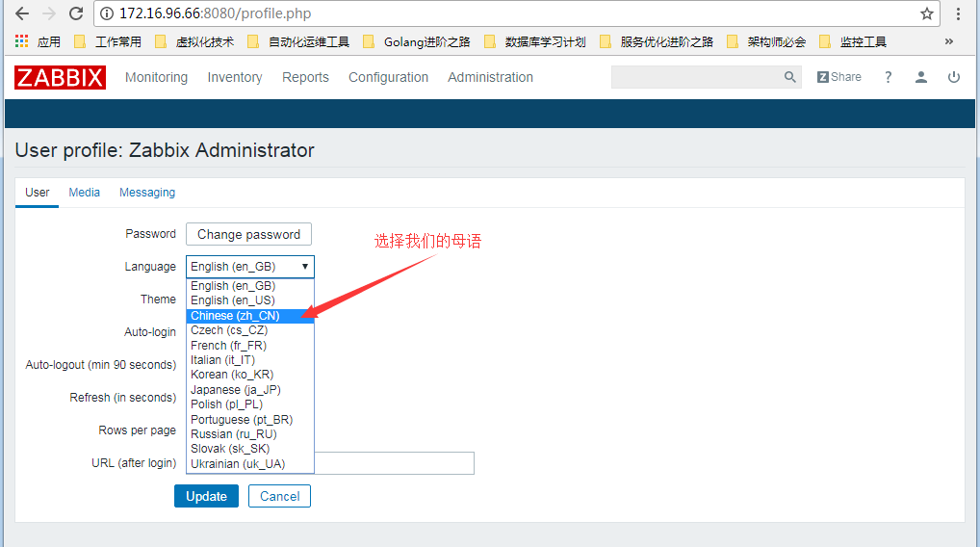Open the Configuration menu

click(x=388, y=77)
